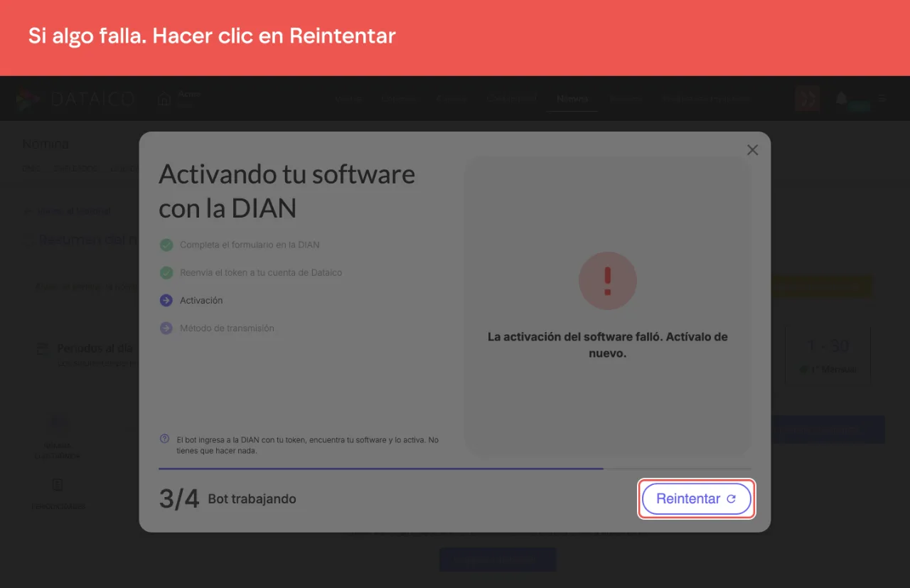Open the hamburger menu in header
The height and width of the screenshot is (588, 910).
tap(882, 98)
